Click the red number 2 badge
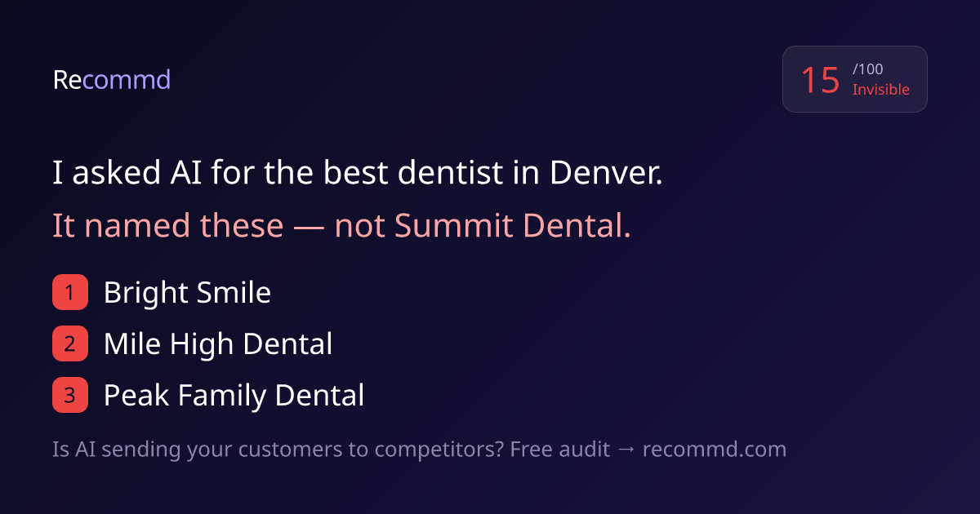This screenshot has width=980, height=514. (x=69, y=344)
